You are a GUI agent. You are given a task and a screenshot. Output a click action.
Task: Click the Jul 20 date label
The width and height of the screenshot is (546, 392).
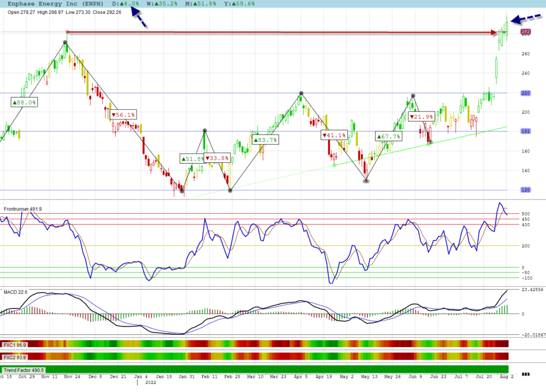(x=484, y=377)
